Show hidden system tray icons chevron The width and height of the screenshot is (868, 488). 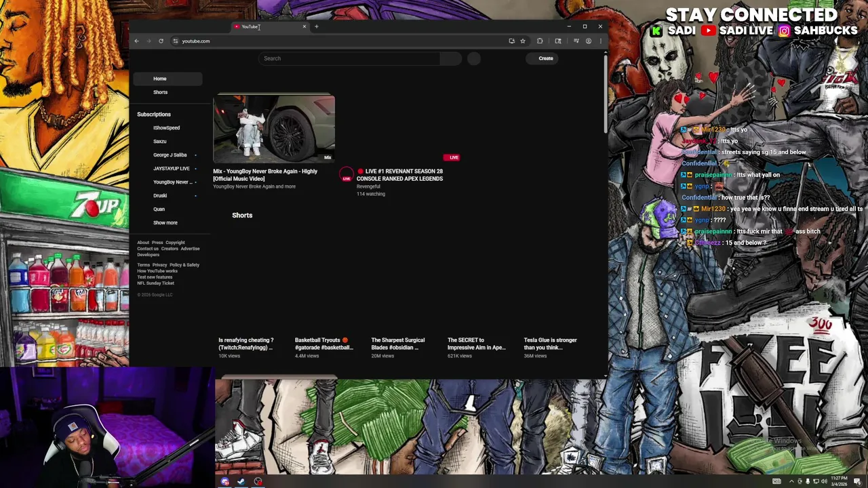point(791,482)
